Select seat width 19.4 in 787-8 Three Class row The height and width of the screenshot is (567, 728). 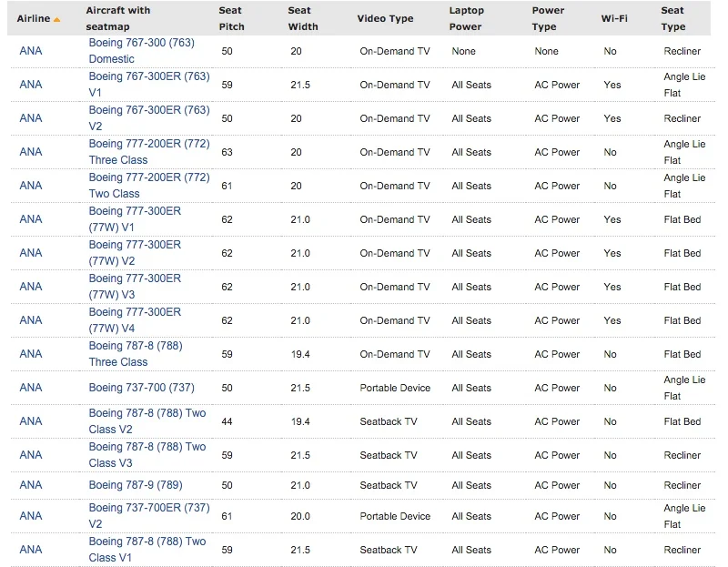(x=300, y=354)
